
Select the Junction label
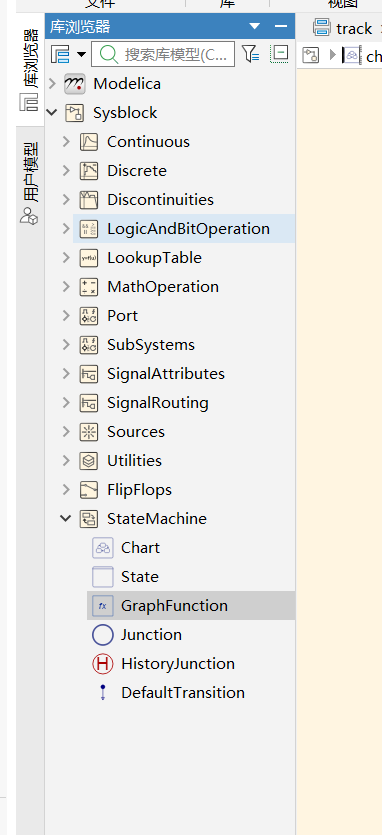pos(152,635)
